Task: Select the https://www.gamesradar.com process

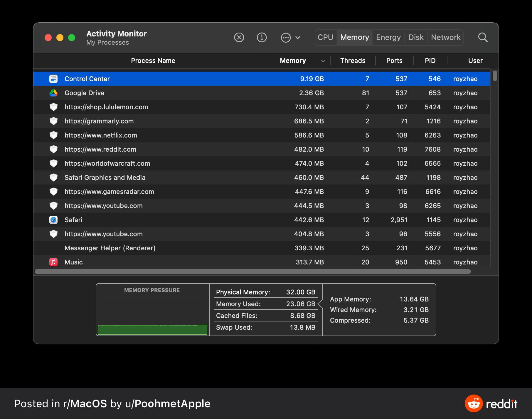Action: (x=109, y=192)
